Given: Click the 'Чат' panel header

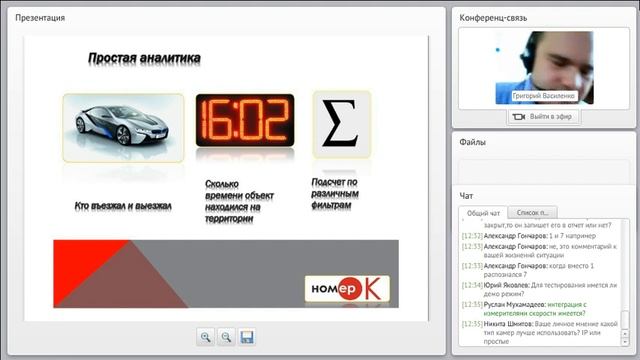Looking at the screenshot, I should pyautogui.click(x=466, y=196).
